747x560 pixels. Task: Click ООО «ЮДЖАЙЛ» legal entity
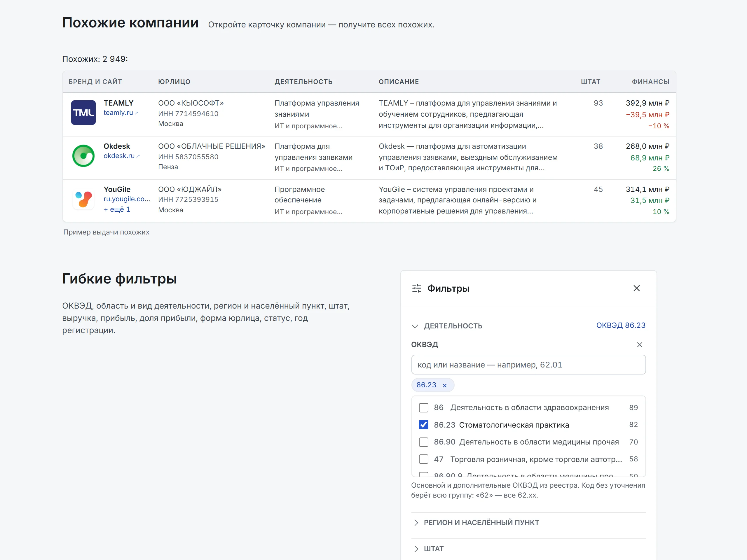(190, 189)
